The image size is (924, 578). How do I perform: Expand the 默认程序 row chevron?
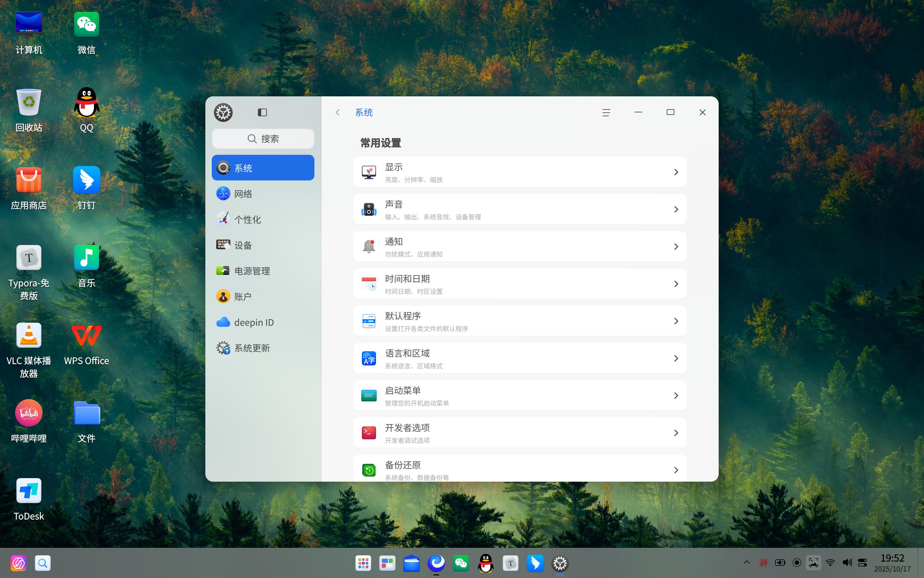click(676, 321)
